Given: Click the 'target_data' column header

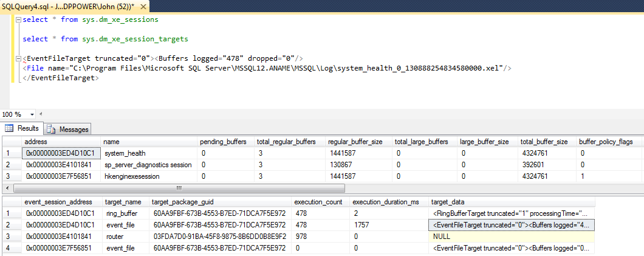Looking at the screenshot, I should click(512, 202).
